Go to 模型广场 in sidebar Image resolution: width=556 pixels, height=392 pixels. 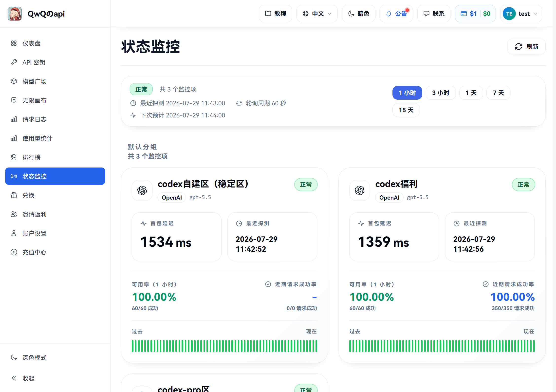[55, 81]
